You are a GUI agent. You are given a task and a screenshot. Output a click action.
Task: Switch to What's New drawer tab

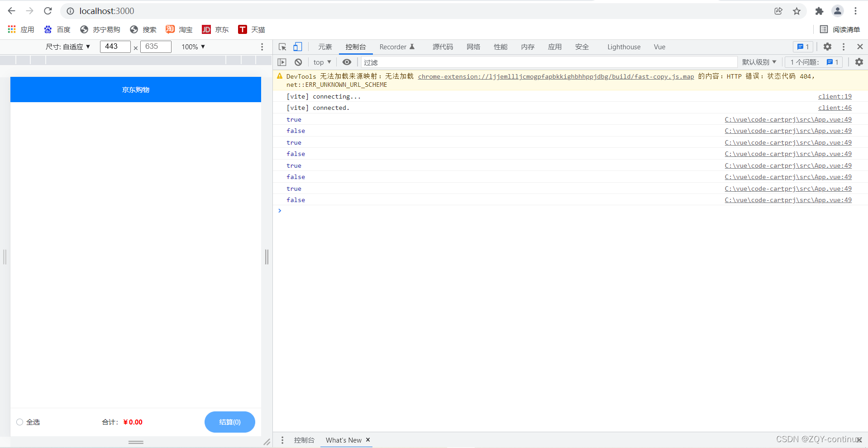(343, 440)
